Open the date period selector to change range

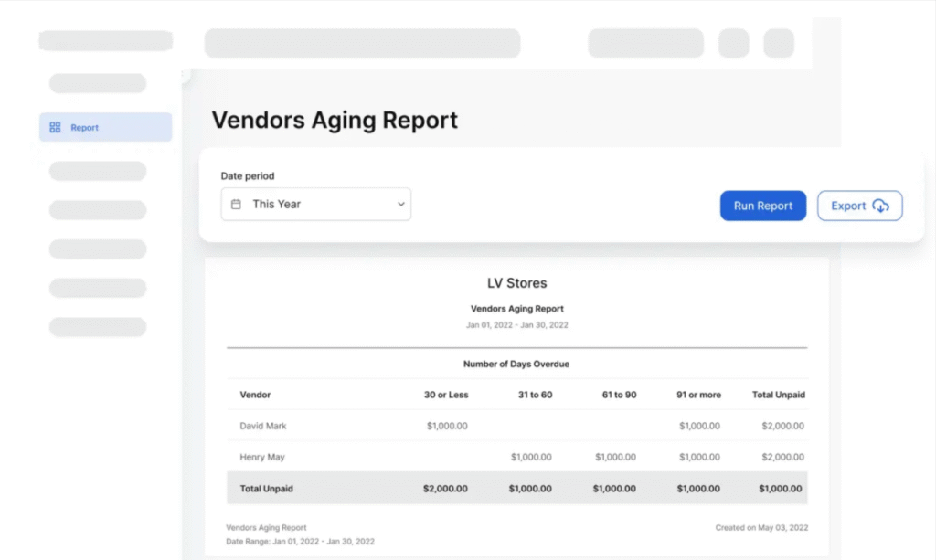(315, 204)
